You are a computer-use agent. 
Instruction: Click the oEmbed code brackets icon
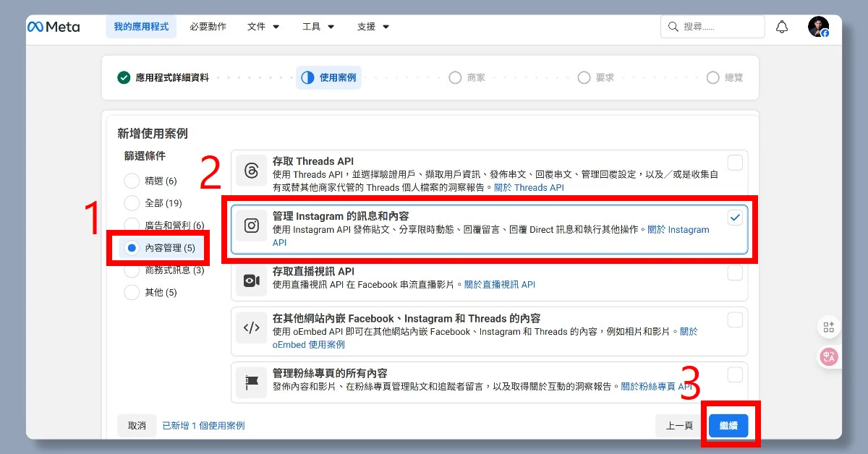252,327
